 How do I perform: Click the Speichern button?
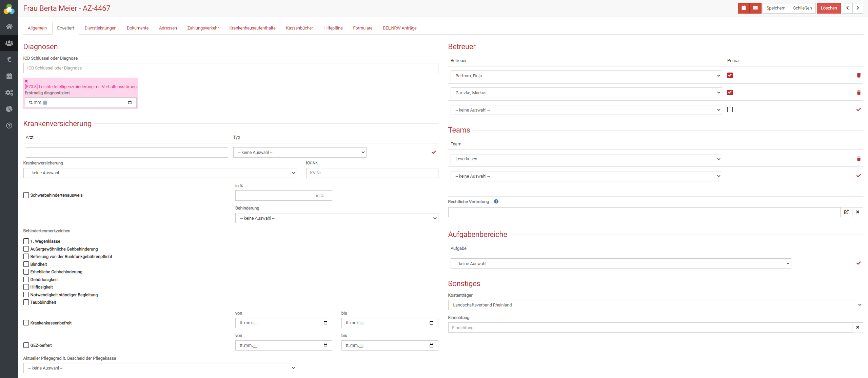[x=775, y=8]
